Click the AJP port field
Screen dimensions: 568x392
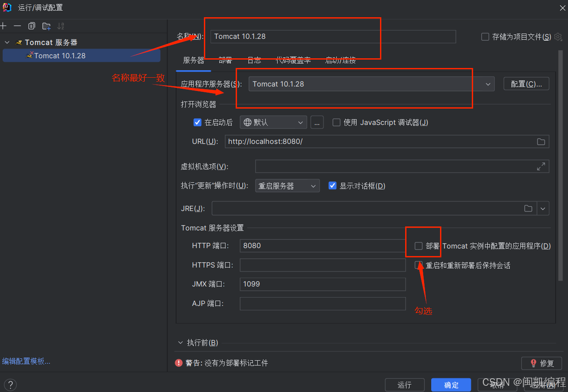tap(323, 303)
